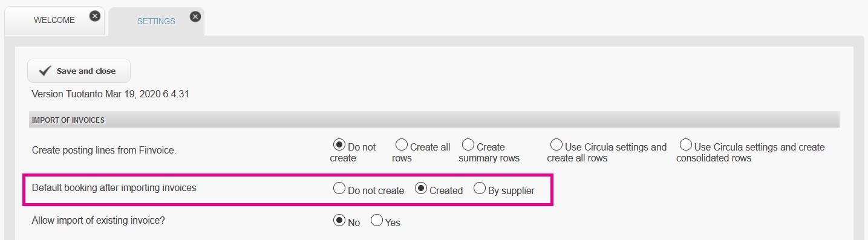Click the "Allow import of existing invoice?" label
This screenshot has height=240, width=868.
[98, 221]
